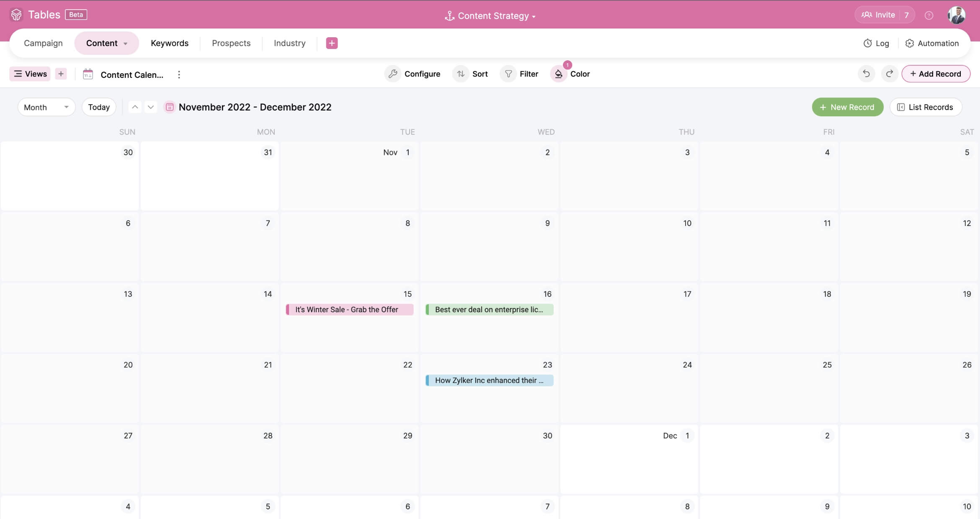Switch to the Prospects tab
Screen dimensions: 980x519
point(231,43)
